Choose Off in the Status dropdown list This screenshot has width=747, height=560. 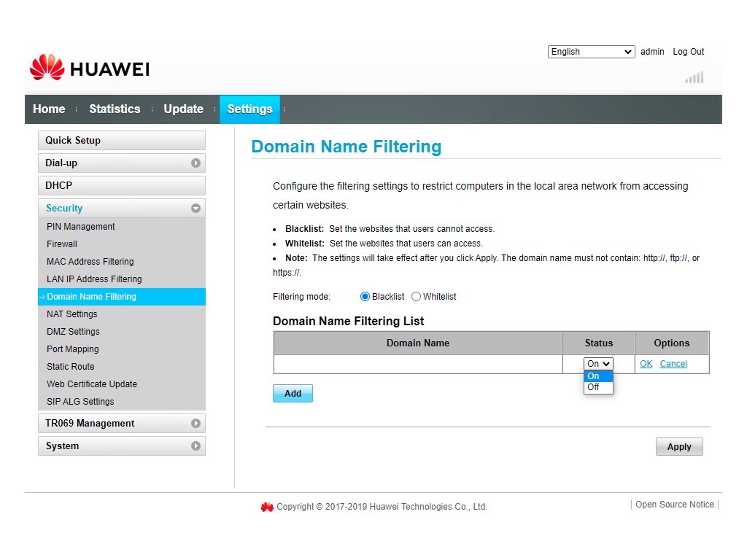point(594,387)
